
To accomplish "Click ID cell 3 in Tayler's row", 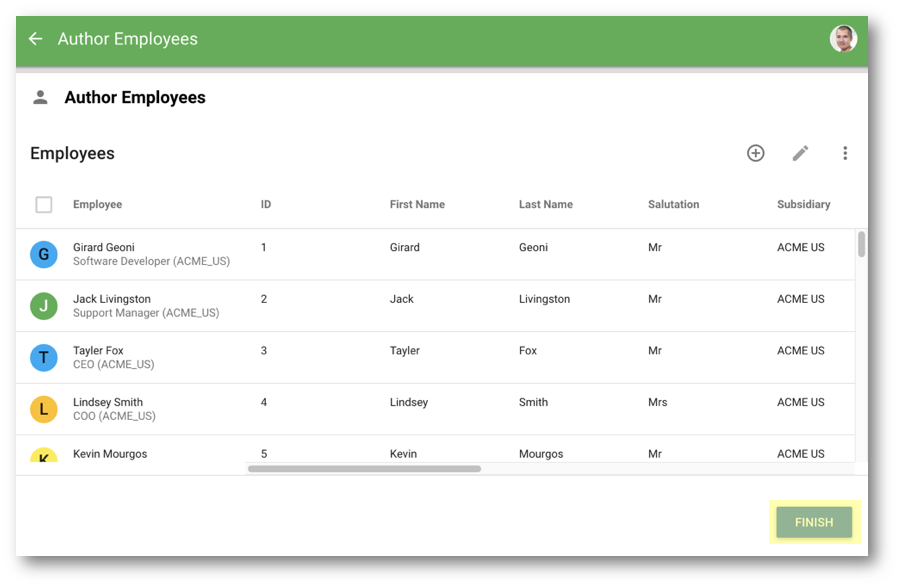I will click(x=264, y=351).
